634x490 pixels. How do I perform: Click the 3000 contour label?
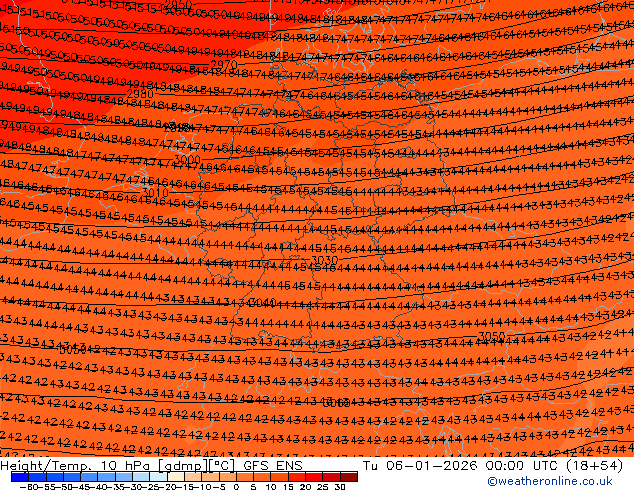pyautogui.click(x=187, y=160)
